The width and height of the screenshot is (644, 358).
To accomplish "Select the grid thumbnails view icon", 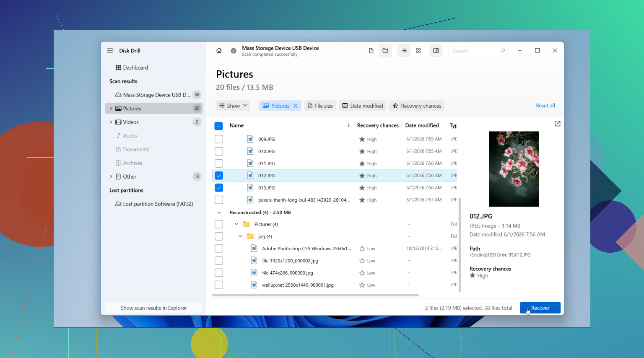I will click(x=418, y=51).
